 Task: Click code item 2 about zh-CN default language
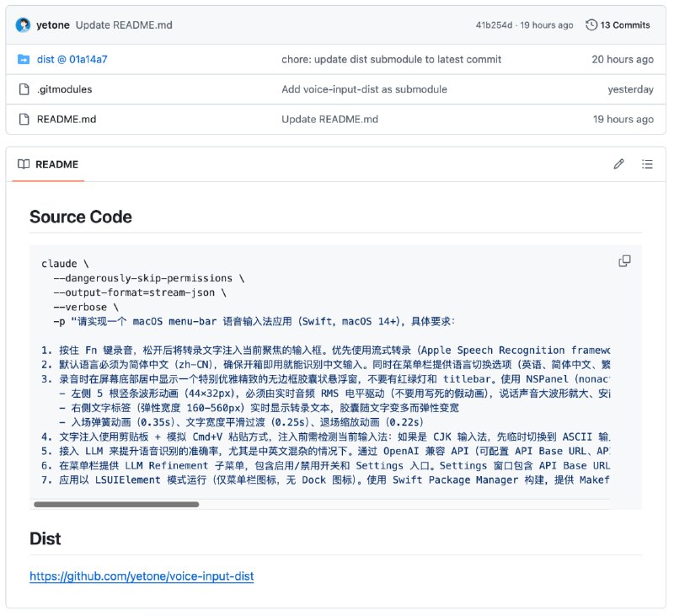(x=326, y=365)
